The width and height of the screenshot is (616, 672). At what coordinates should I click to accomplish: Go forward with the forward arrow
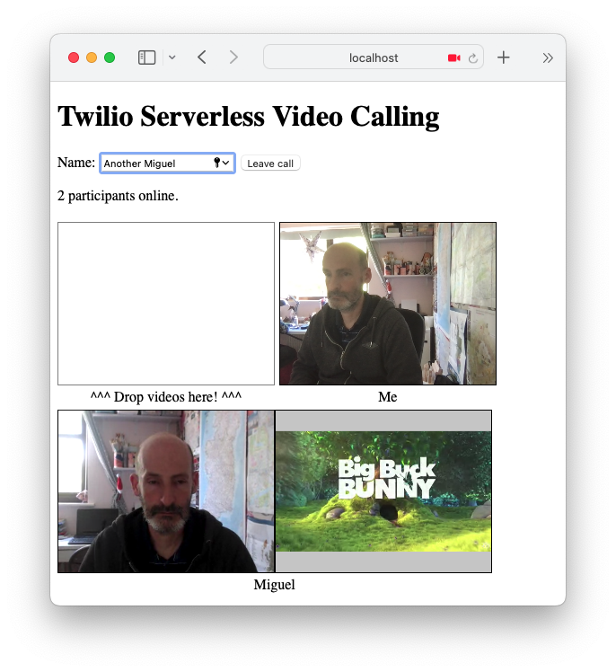[x=233, y=57]
